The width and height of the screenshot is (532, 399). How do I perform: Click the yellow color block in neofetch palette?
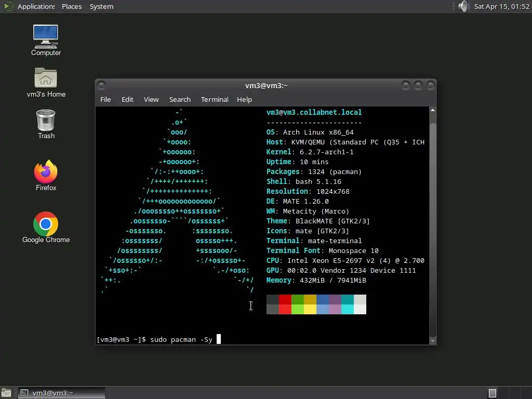coord(310,310)
